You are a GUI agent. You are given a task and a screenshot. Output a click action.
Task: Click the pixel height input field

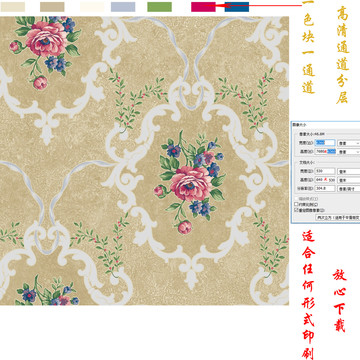[325, 152]
